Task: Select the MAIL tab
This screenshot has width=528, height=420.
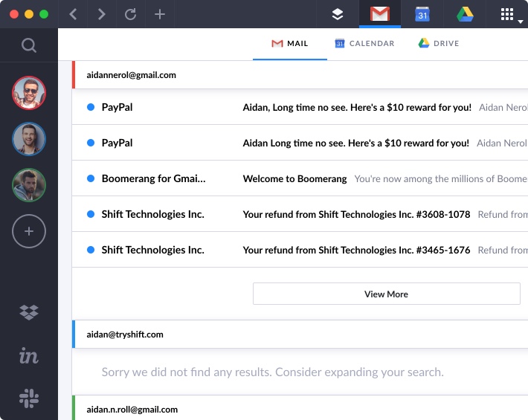Action: 290,43
